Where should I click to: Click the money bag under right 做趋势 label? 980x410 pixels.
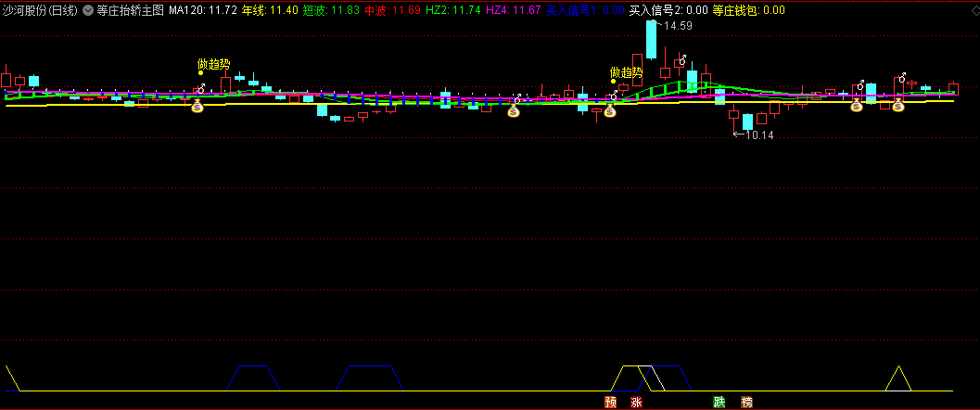pyautogui.click(x=610, y=110)
